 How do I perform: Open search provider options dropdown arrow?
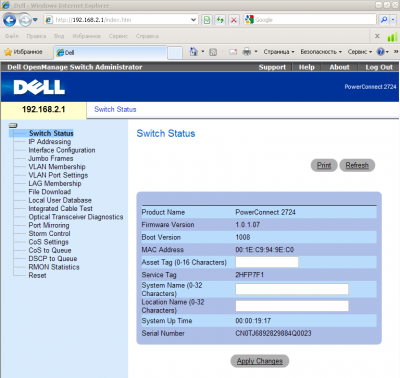click(x=394, y=20)
